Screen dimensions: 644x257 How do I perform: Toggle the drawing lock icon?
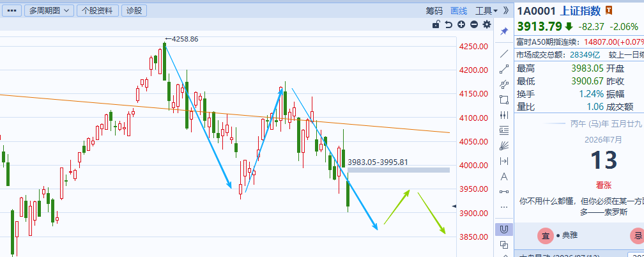coord(436,24)
